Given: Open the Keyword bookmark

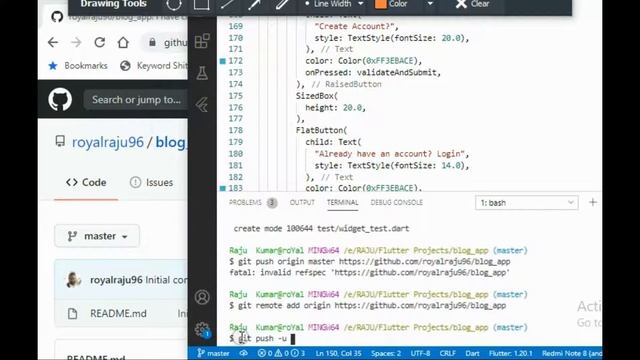Looking at the screenshot, I should click(154, 66).
